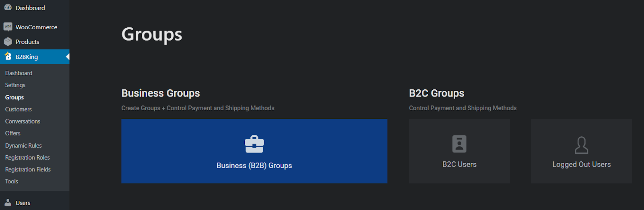Click the WordPress Dashboard gauge icon
Screen dimensions: 644x210
[8, 7]
